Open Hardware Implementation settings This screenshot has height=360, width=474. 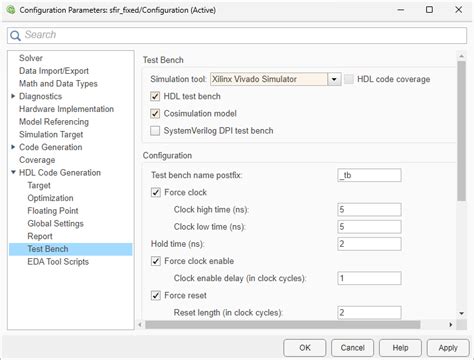(x=66, y=109)
